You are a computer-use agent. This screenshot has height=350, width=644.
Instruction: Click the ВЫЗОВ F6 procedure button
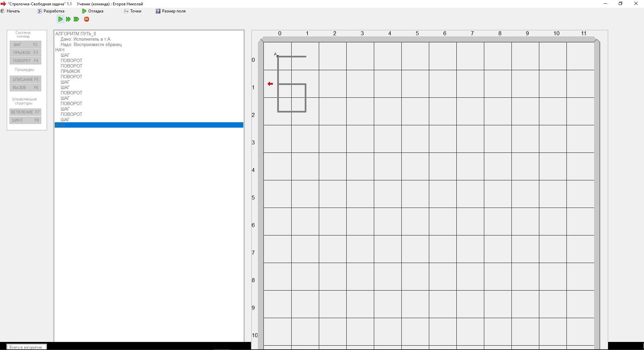pos(26,88)
